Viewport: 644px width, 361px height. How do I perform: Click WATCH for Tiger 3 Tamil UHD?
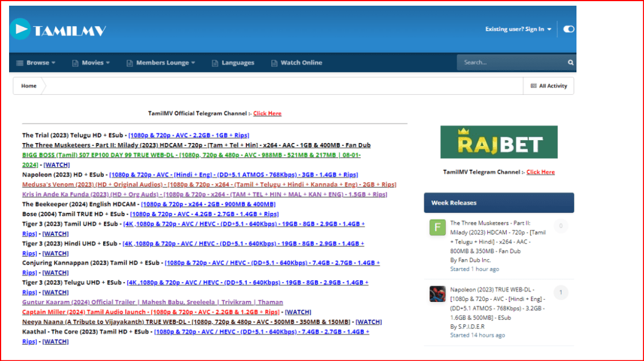pos(56,234)
